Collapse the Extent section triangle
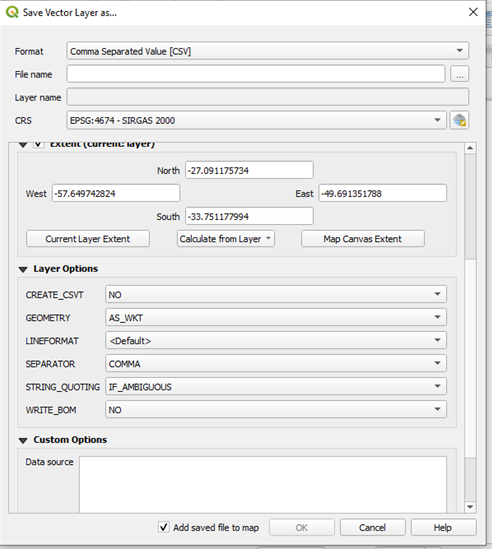Viewport: 492px width, 549px height. point(23,145)
